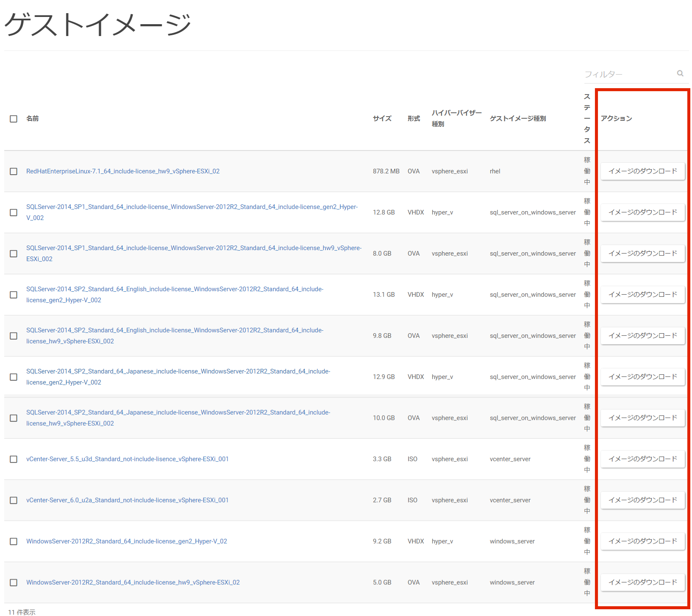Check the RedHatEnterpriseLinux-7.1 row checkbox

coord(14,171)
